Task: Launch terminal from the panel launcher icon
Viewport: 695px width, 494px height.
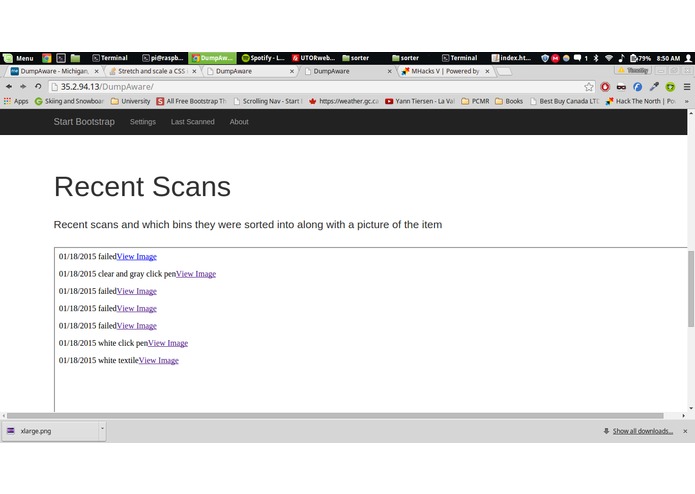Action: pos(61,58)
